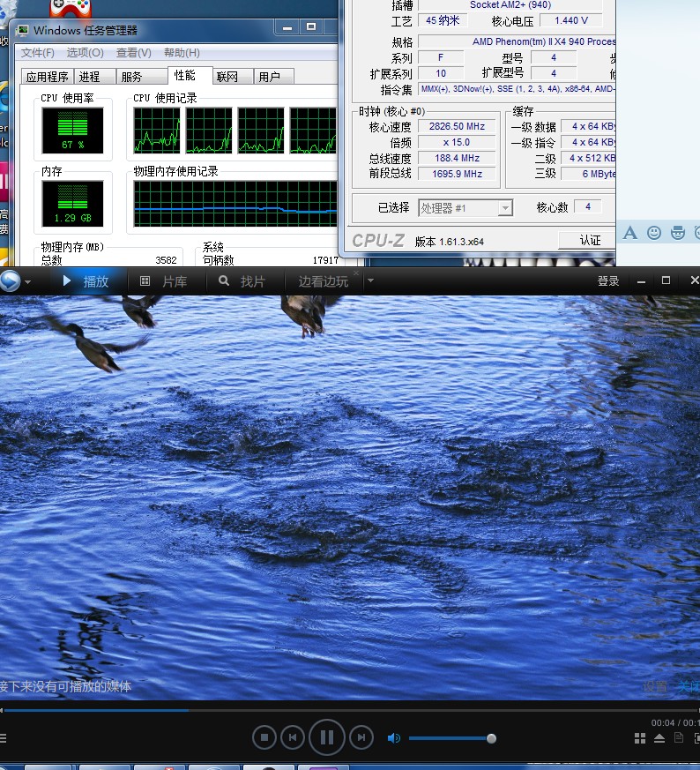Click the game controller desktop icon
The image size is (700, 770).
(x=71, y=7)
